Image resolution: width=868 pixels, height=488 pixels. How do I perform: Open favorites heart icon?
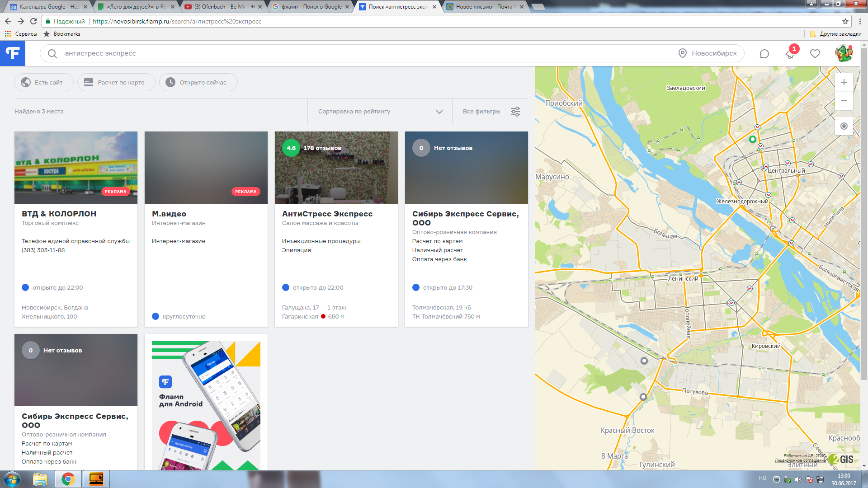[815, 54]
